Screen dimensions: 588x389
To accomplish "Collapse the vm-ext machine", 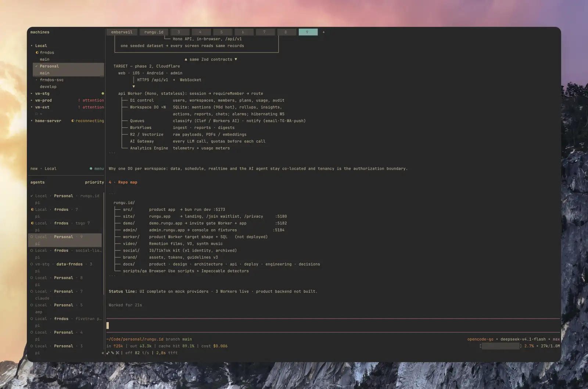I will tap(32, 107).
